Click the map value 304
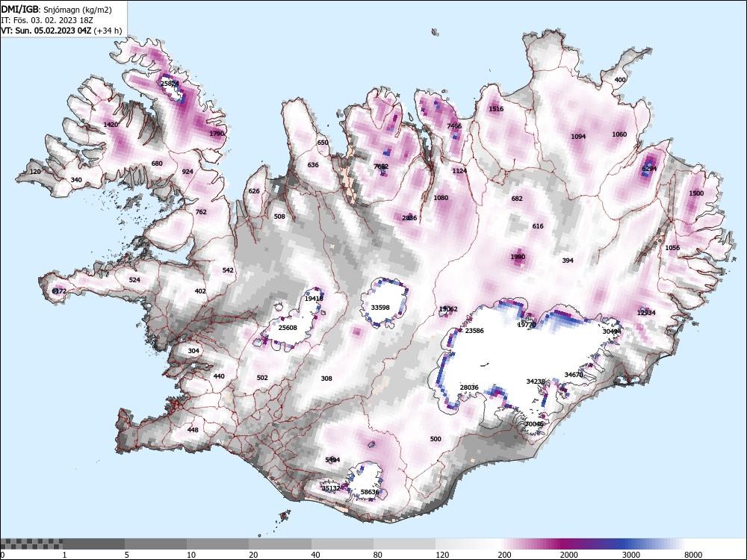Image resolution: width=747 pixels, height=560 pixels. click(x=193, y=351)
